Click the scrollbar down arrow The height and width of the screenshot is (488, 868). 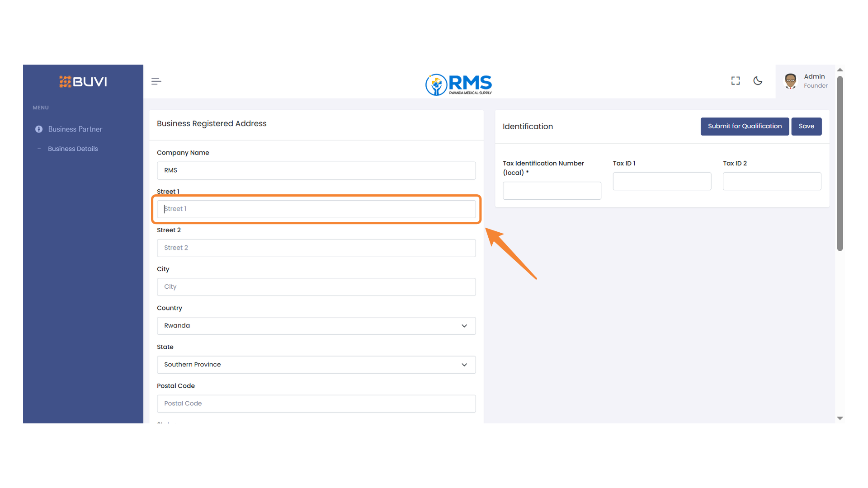(840, 418)
